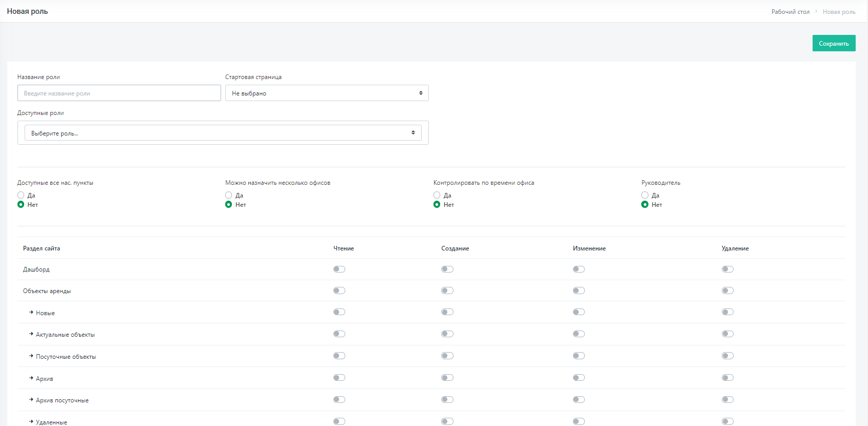Select Нет for Руководитель
Viewport: 868px width, 426px height.
[645, 204]
